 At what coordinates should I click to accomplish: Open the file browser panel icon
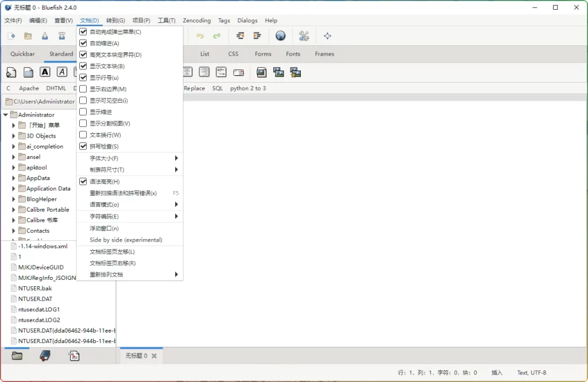tap(16, 356)
